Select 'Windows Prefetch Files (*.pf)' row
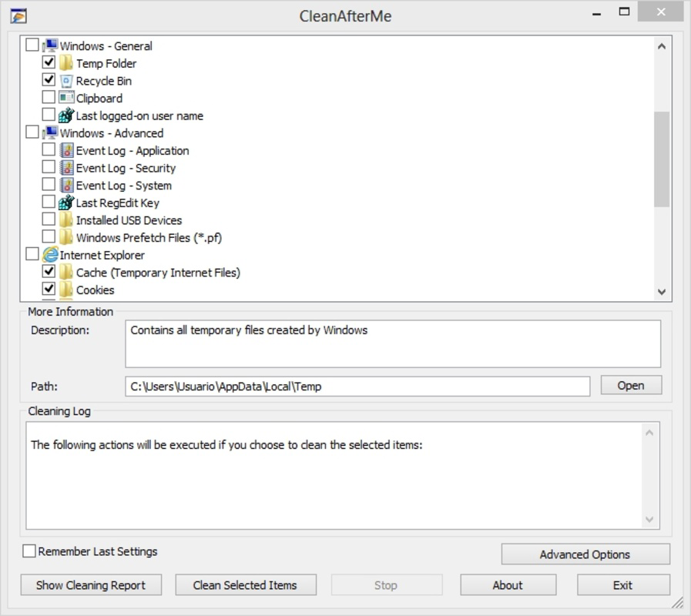 (x=149, y=237)
